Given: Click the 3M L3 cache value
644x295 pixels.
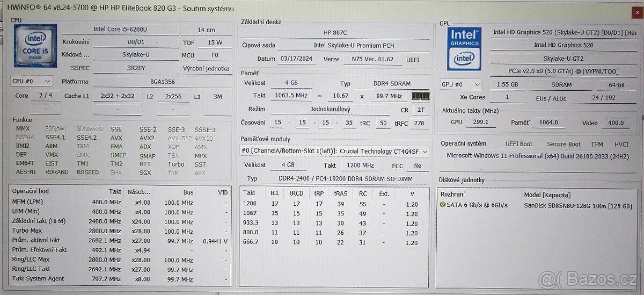Looking at the screenshot, I should click(217, 97).
